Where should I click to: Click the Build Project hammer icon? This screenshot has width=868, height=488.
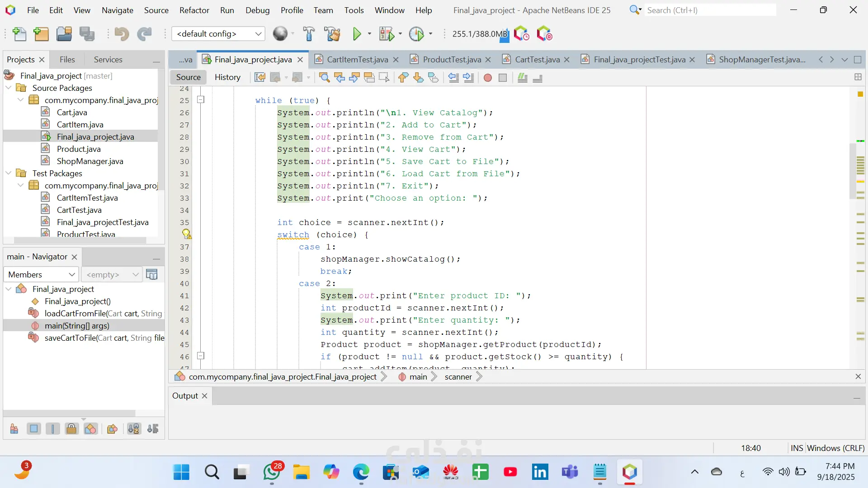point(309,34)
